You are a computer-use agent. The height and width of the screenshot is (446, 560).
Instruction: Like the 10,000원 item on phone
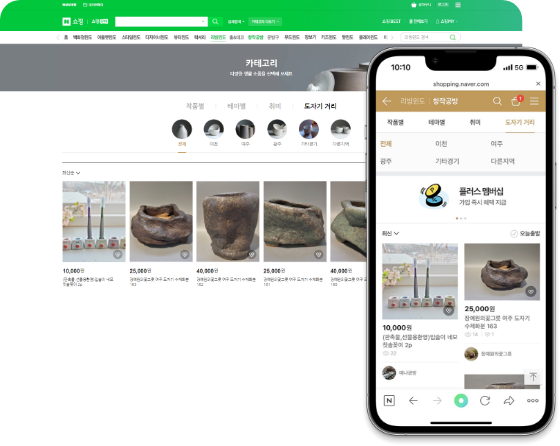pyautogui.click(x=449, y=310)
